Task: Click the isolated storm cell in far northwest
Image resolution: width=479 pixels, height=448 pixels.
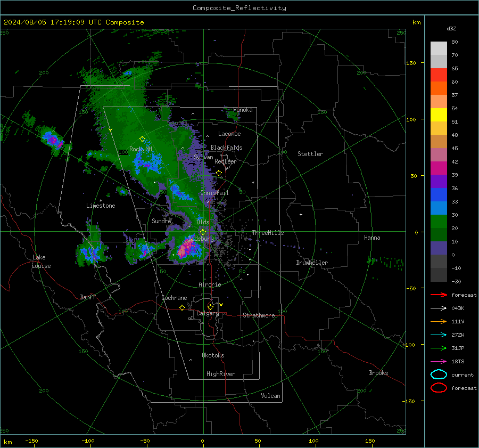Action: tap(53, 140)
